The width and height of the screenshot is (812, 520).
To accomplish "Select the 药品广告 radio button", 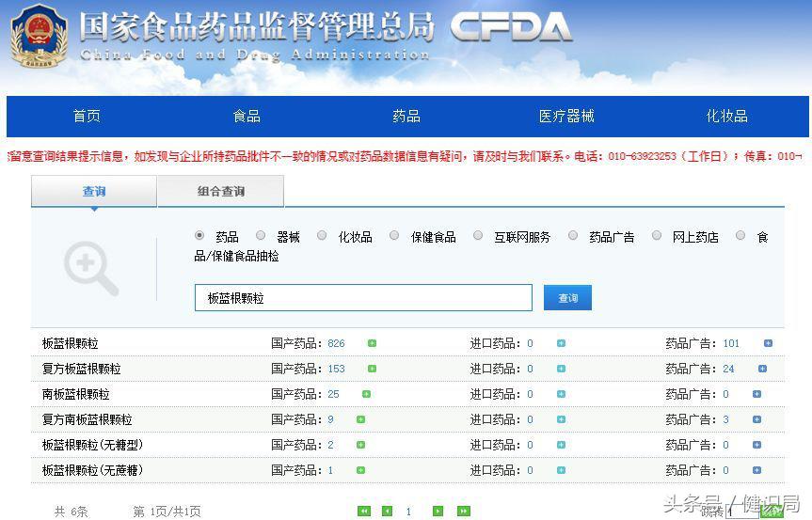I will [573, 235].
